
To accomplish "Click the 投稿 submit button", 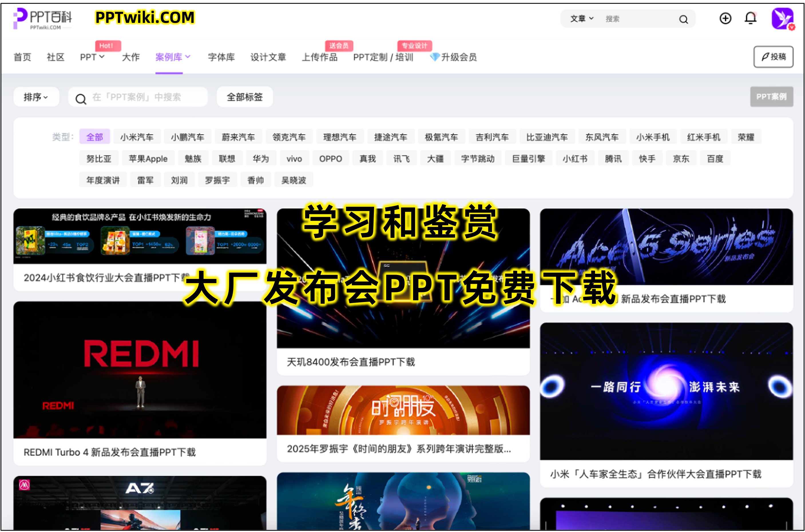I will click(773, 57).
